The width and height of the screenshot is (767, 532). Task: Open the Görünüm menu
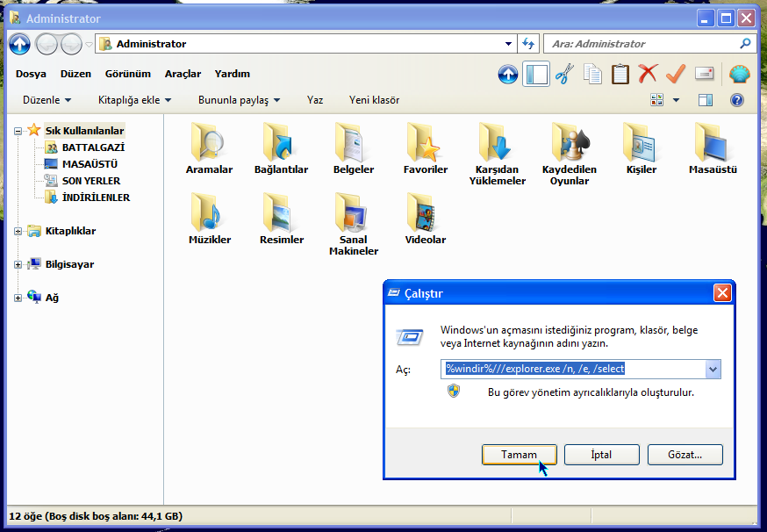(x=127, y=74)
